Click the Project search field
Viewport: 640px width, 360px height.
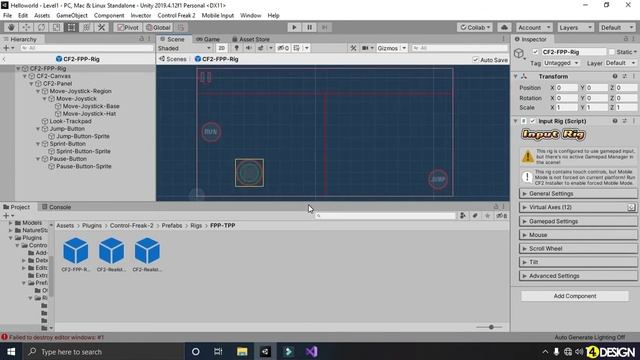(385, 216)
